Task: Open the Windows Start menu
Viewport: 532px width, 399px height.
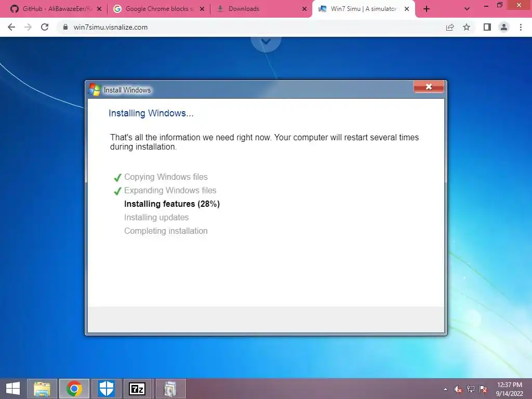Action: click(13, 389)
